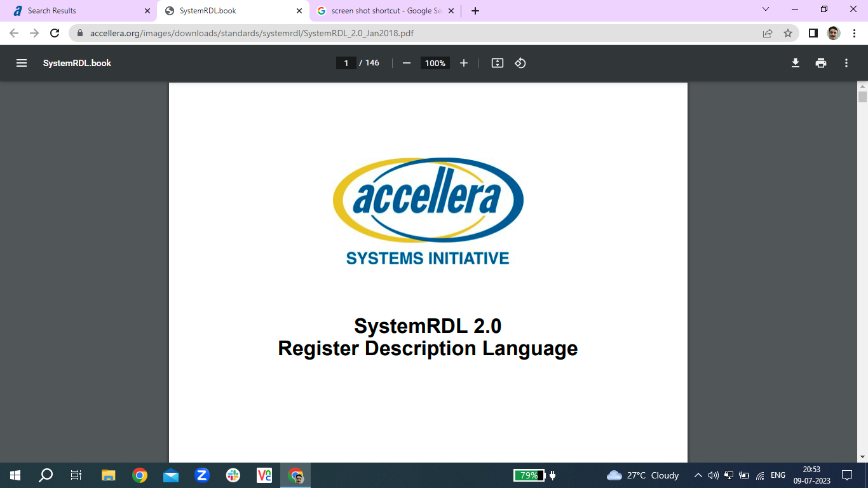Go back to the previous page
Viewport: 868px width, 488px height.
14,33
